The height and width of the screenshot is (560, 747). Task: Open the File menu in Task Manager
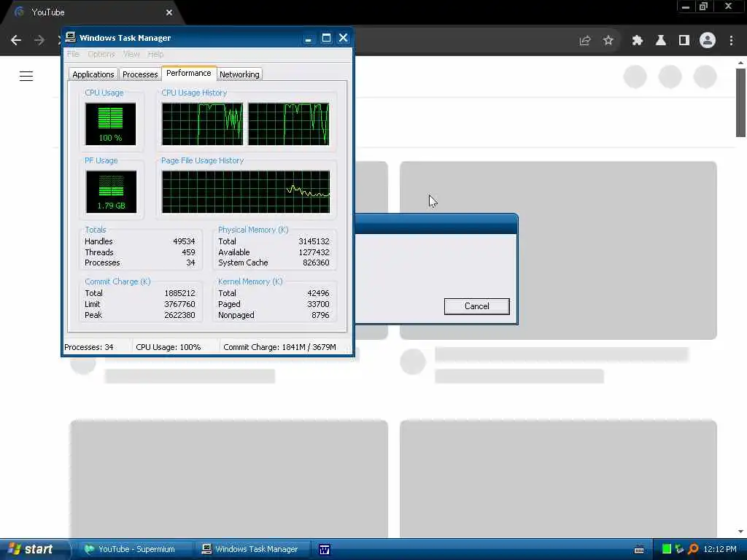coord(73,54)
